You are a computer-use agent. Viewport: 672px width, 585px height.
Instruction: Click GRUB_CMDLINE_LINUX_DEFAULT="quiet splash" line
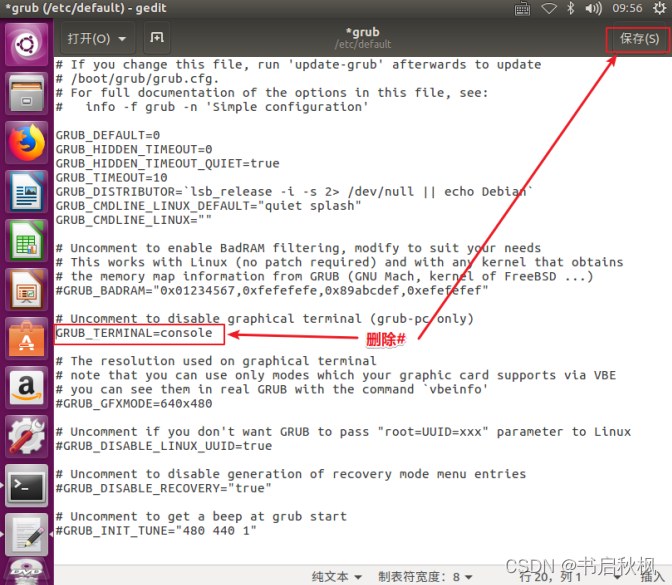(x=209, y=206)
